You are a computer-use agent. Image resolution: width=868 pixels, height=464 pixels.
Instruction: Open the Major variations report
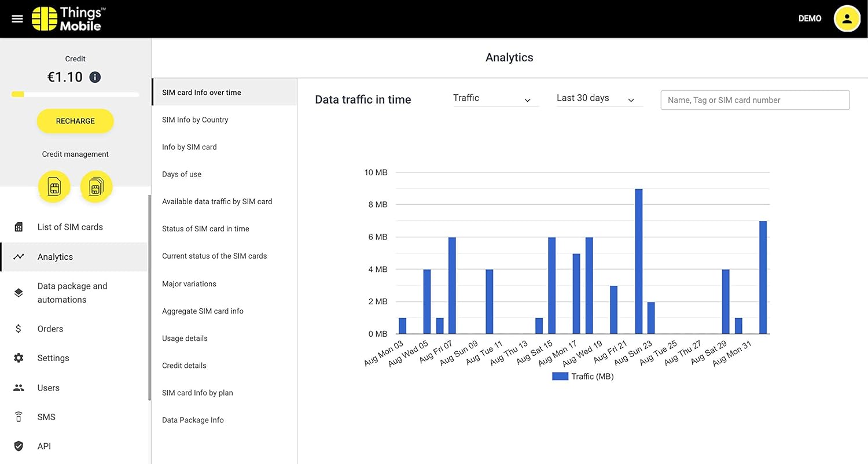[189, 284]
